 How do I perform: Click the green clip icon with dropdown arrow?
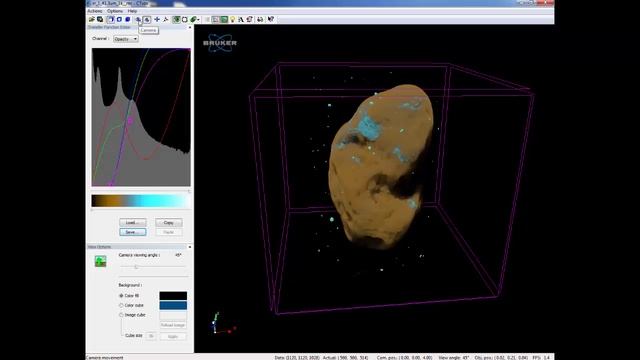pyautogui.click(x=193, y=19)
